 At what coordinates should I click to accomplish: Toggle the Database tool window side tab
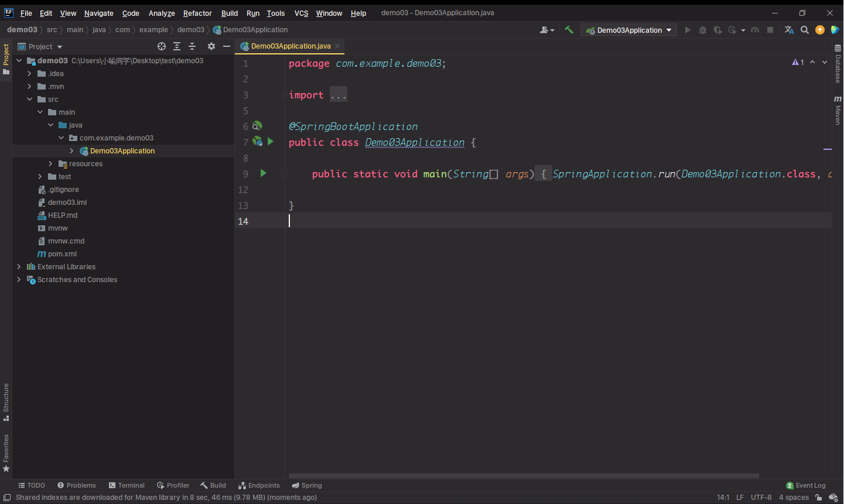(838, 63)
